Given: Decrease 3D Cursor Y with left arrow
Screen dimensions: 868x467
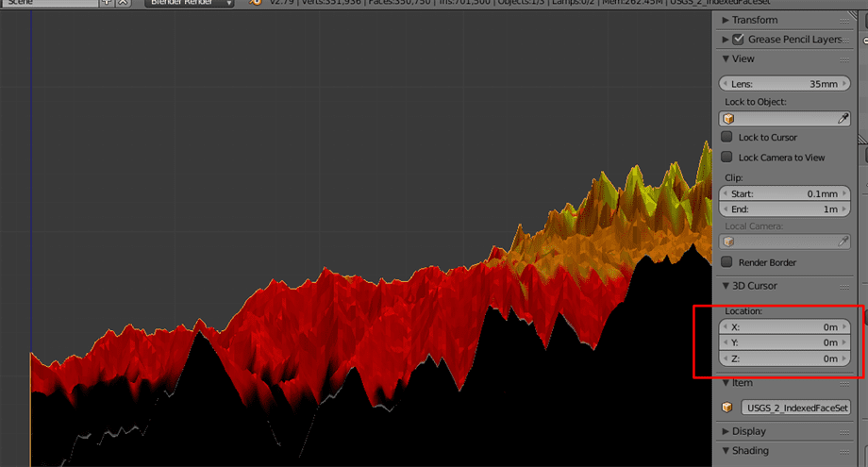Looking at the screenshot, I should pyautogui.click(x=725, y=342).
